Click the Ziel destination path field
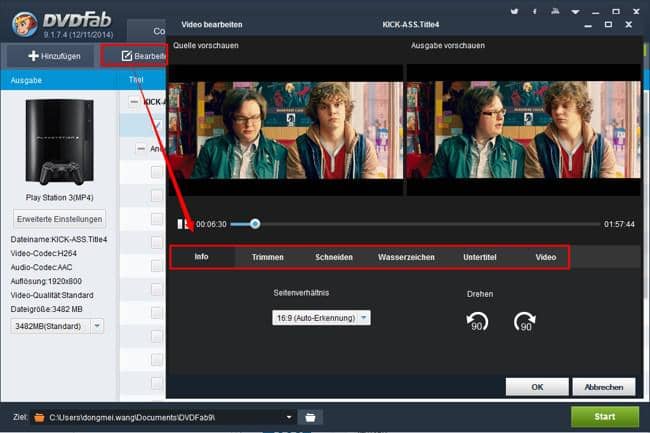The height and width of the screenshot is (433, 650). click(x=164, y=417)
